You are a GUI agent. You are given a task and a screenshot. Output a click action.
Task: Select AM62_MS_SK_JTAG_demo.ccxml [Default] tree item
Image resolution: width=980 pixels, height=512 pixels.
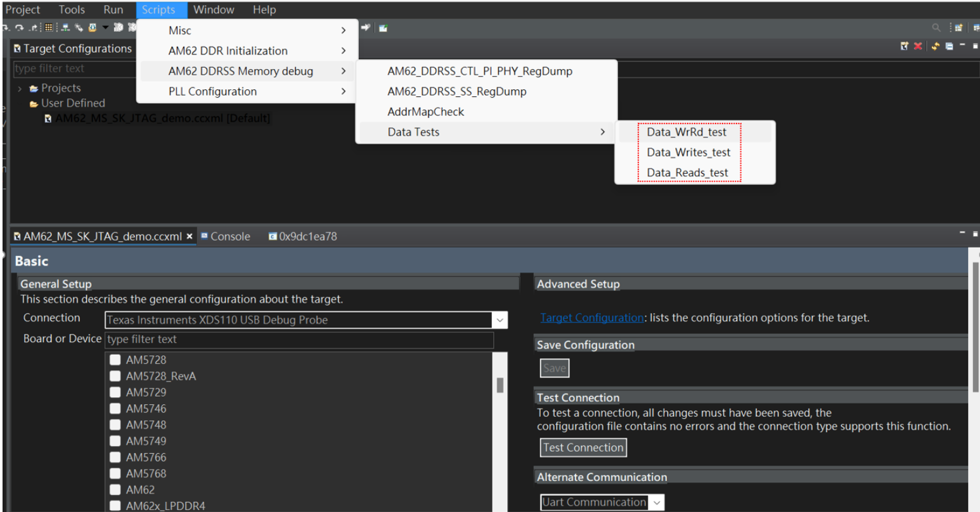click(158, 118)
